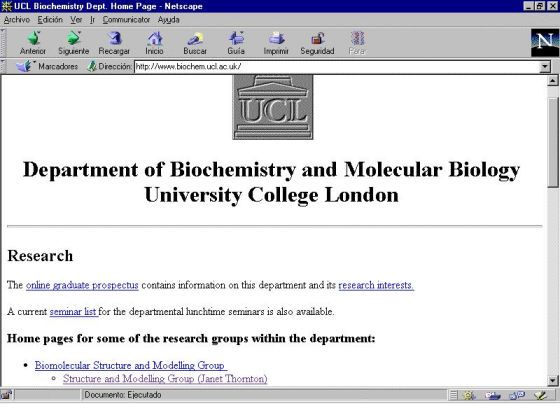560x420 pixels.
Task: Open the Seguridad padlock icon
Action: pos(317,38)
